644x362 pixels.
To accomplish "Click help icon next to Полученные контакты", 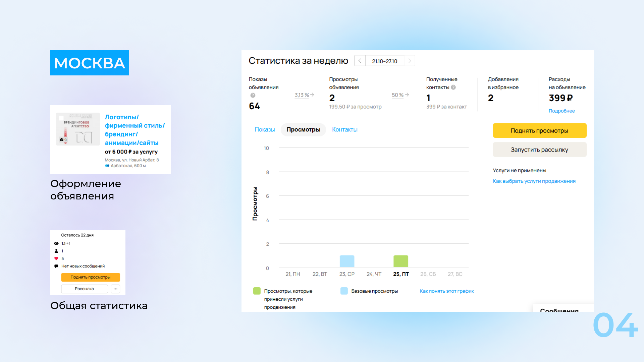I will tap(453, 87).
